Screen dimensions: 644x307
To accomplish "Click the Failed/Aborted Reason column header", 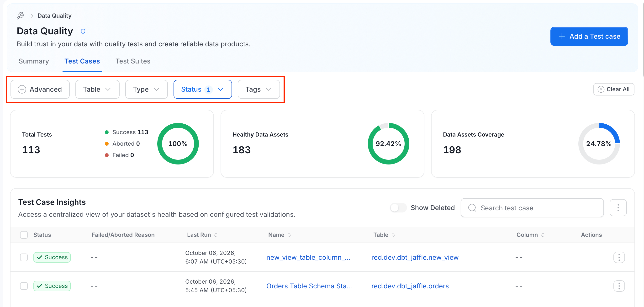I will (x=123, y=235).
